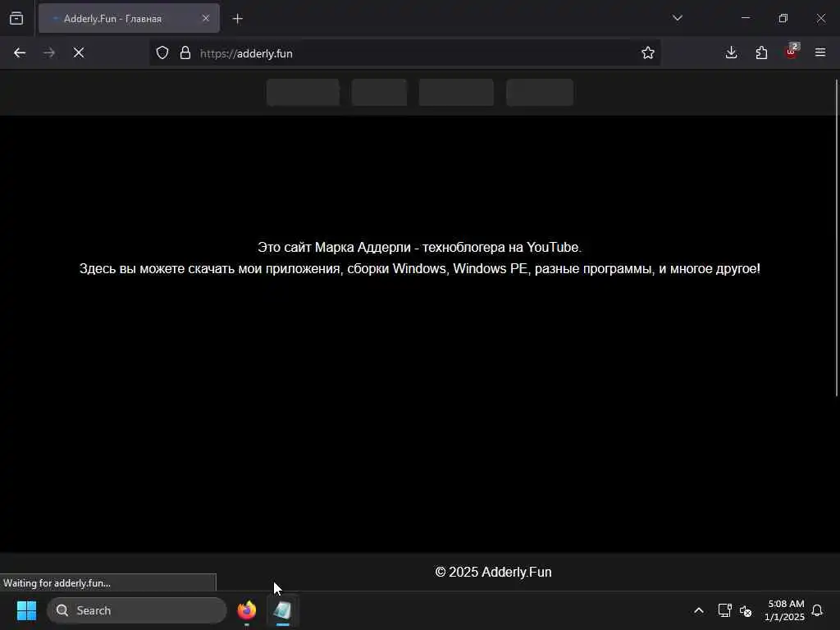Click the 'Здесь вы можете скачать' line

[x=419, y=268]
